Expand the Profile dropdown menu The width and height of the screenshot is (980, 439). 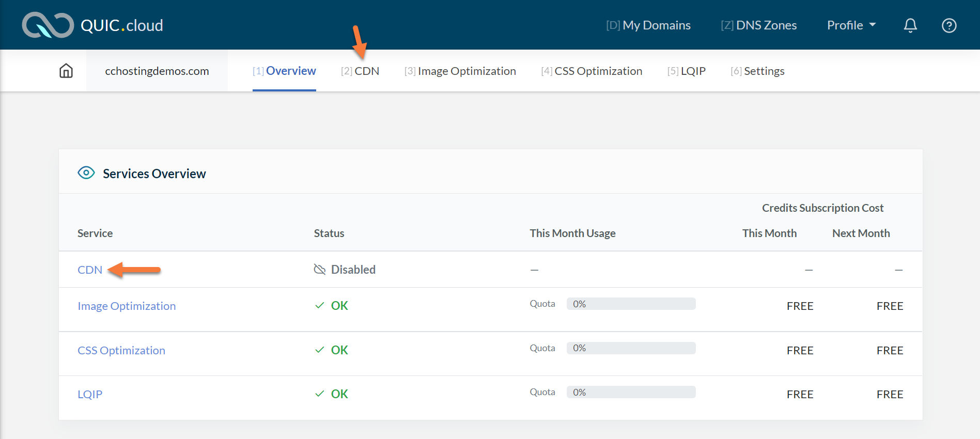851,25
